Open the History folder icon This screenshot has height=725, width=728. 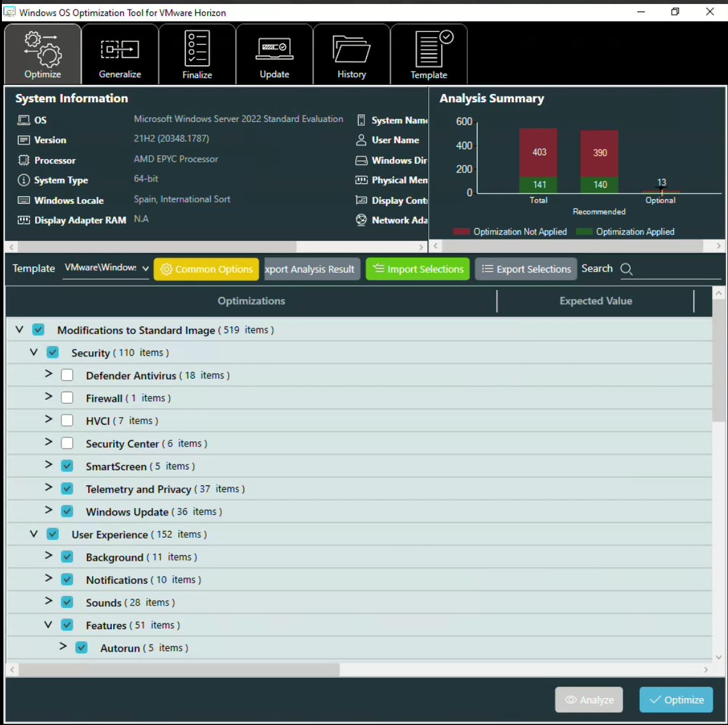pos(352,49)
